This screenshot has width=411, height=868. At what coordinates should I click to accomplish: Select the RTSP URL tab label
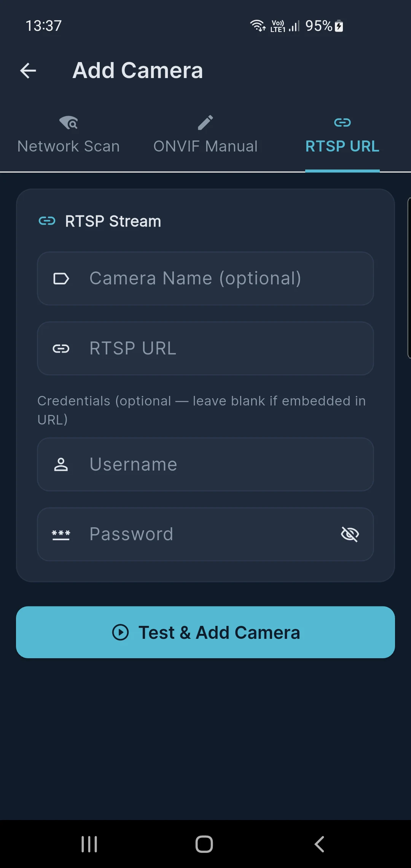[342, 147]
